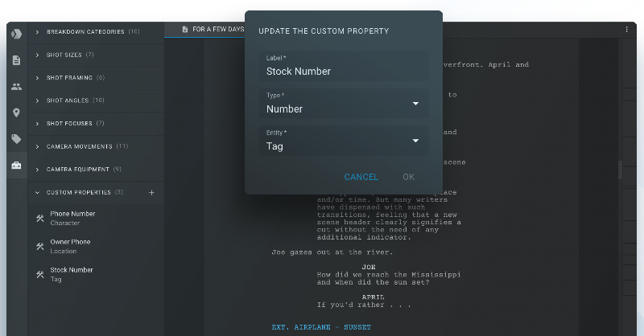Open the Entity dropdown showing Tag
This screenshot has width=644, height=336.
coord(344,141)
